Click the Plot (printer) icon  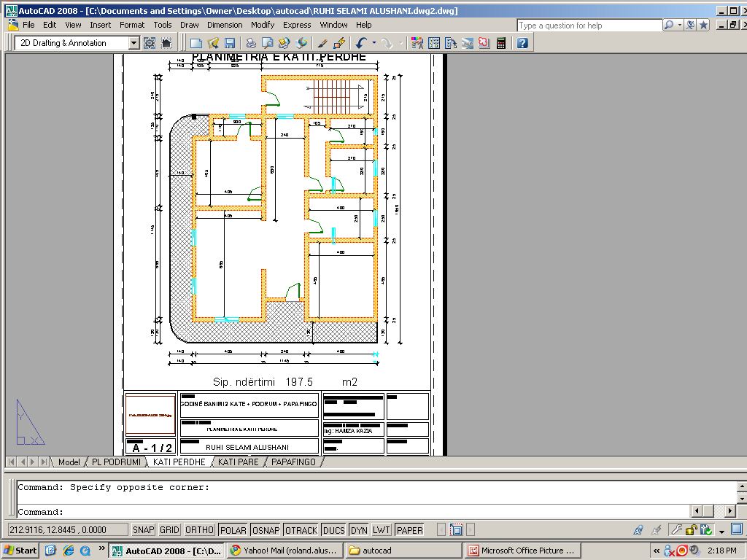[250, 43]
